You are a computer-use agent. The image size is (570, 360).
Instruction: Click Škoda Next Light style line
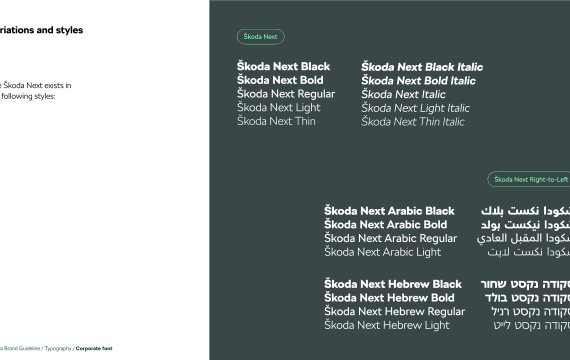click(279, 108)
